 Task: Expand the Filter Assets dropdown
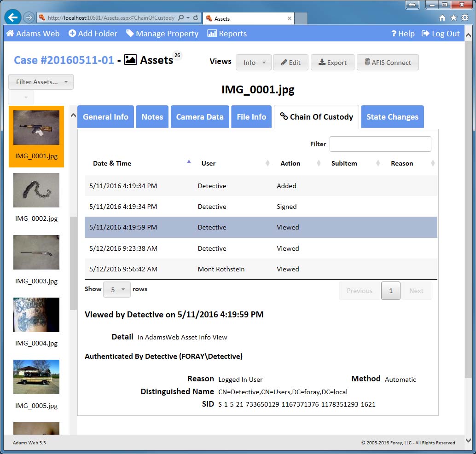coord(41,82)
